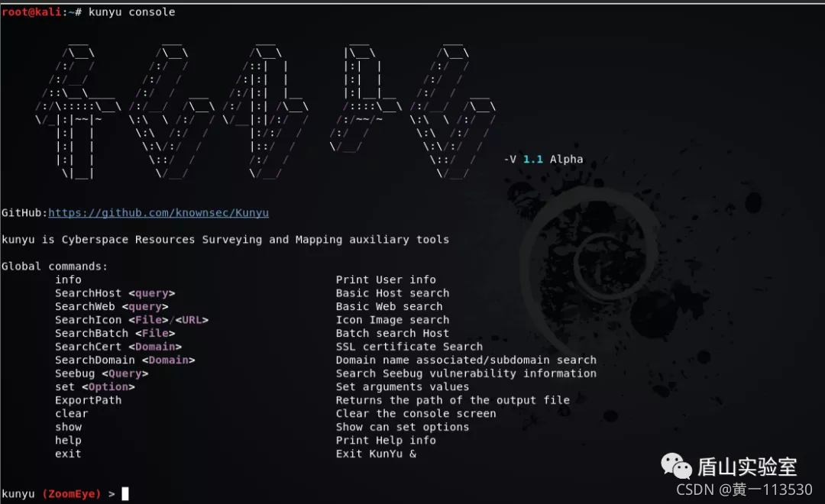
Task: Click the Cyberspace Resources Surveying description line
Action: click(225, 239)
